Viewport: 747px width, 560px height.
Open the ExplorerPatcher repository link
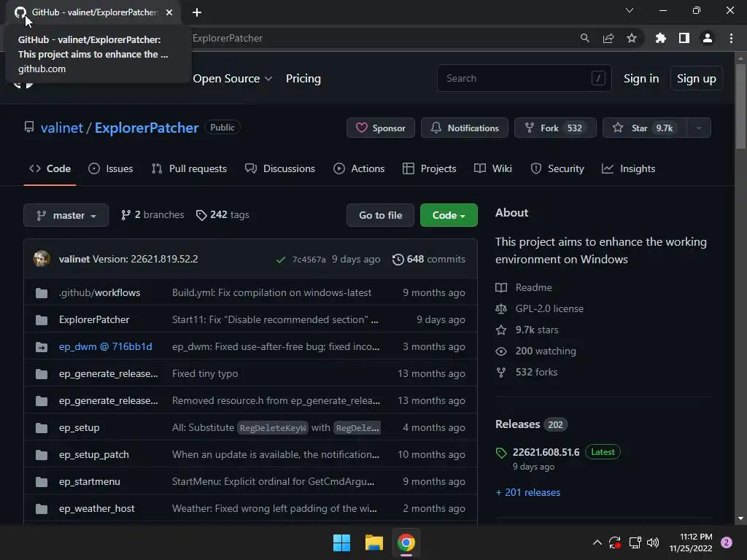[x=146, y=128]
